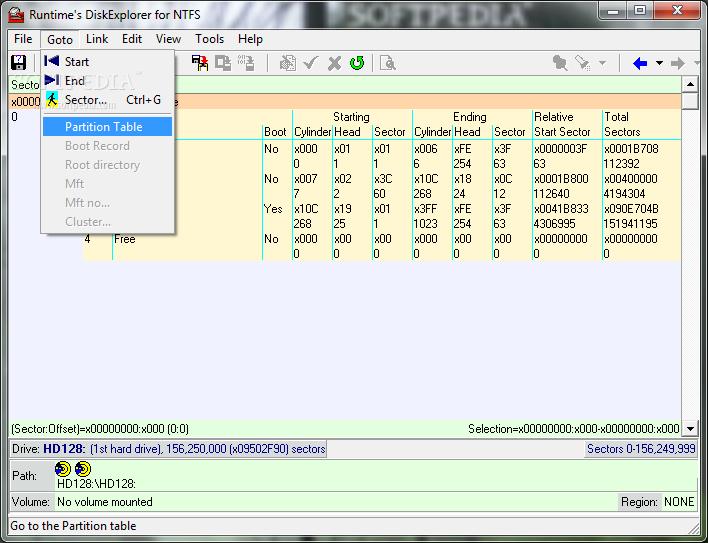The height and width of the screenshot is (543, 708).
Task: Click the Region NONE value
Action: click(679, 502)
